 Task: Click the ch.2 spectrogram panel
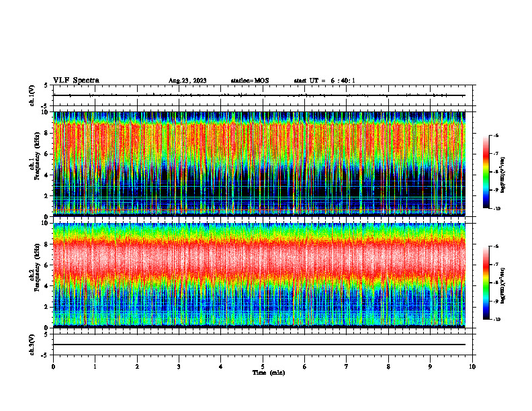click(x=259, y=275)
